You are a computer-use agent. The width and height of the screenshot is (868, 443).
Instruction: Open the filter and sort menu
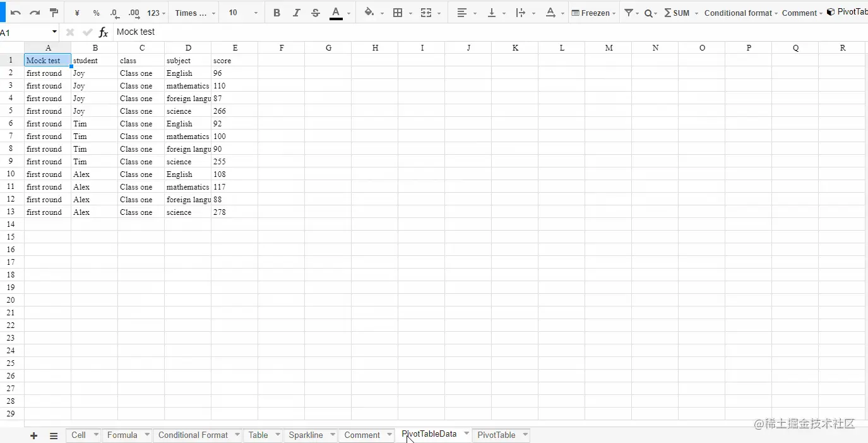point(631,13)
